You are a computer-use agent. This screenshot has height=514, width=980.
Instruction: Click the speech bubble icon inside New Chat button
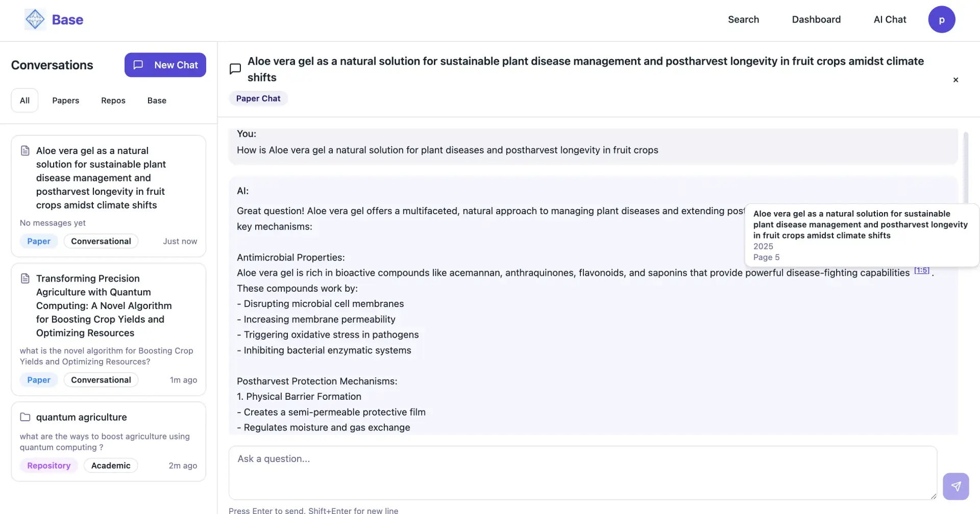point(138,65)
